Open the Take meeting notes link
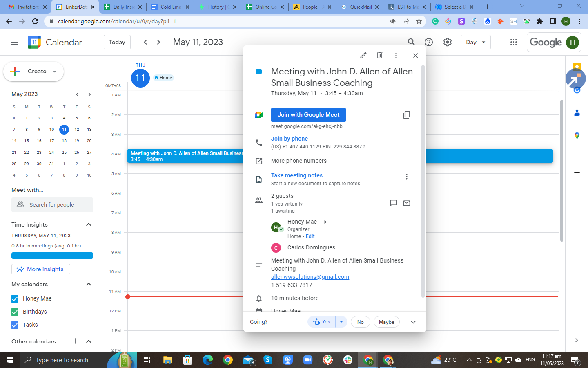This screenshot has width=588, height=368. pyautogui.click(x=297, y=175)
